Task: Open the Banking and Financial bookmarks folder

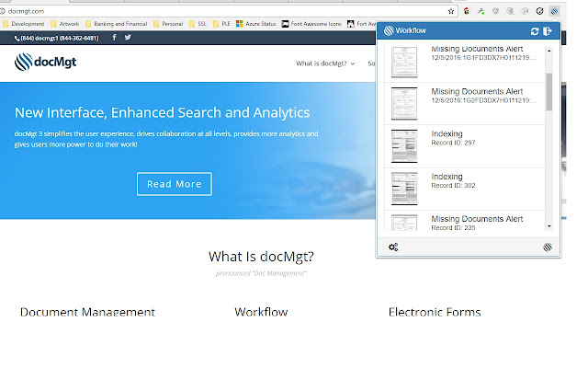Action: [x=117, y=24]
